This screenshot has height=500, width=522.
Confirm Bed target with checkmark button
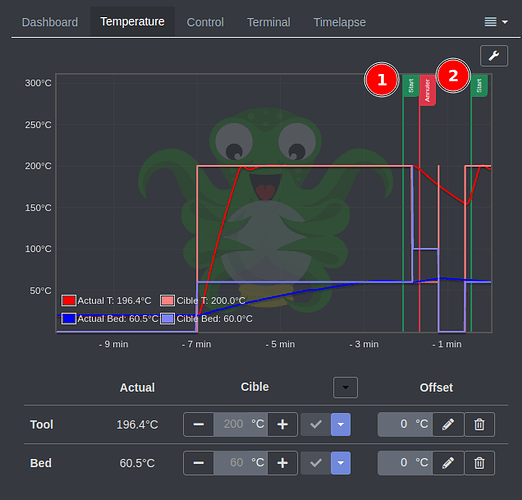pyautogui.click(x=316, y=463)
